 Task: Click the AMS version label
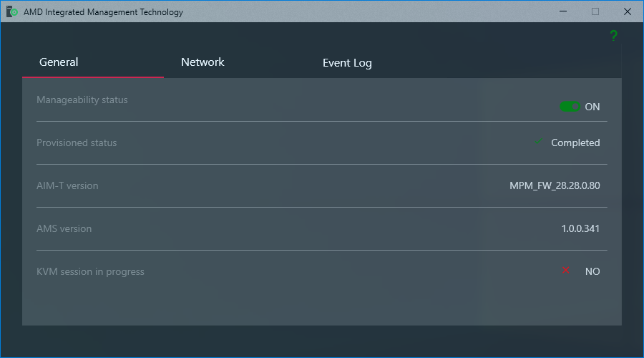[x=64, y=228]
